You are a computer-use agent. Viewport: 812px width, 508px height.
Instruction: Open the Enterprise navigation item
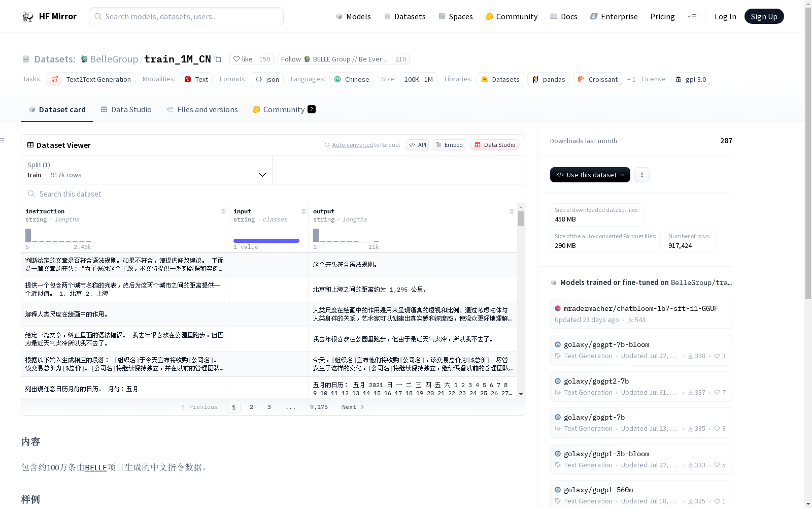tap(614, 16)
